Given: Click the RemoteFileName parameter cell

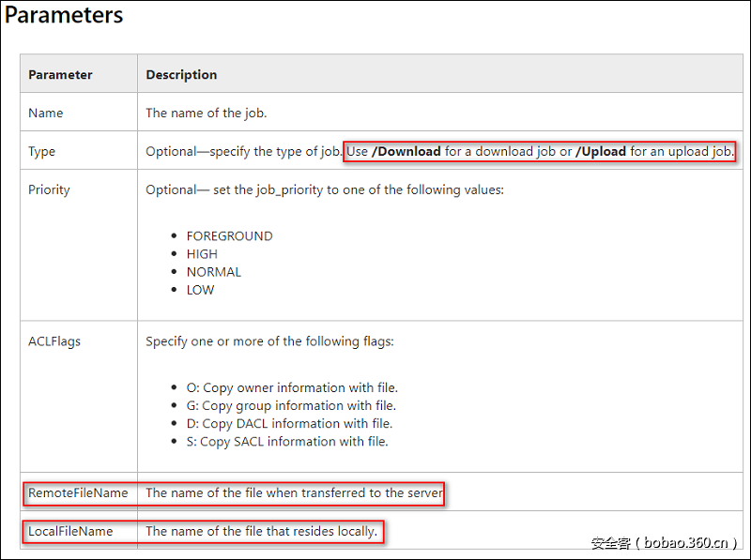Looking at the screenshot, I should pyautogui.click(x=78, y=492).
